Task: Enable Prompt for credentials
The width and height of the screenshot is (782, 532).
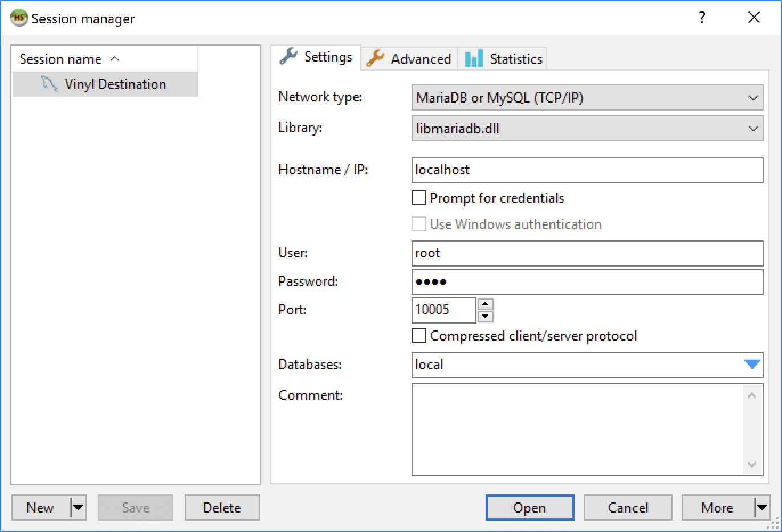Action: tap(418, 197)
